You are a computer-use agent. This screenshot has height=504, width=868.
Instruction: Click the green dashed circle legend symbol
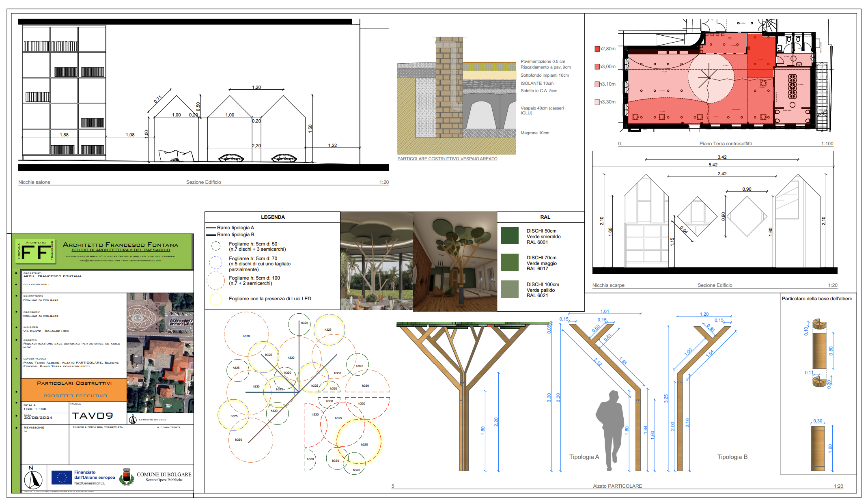click(x=215, y=246)
